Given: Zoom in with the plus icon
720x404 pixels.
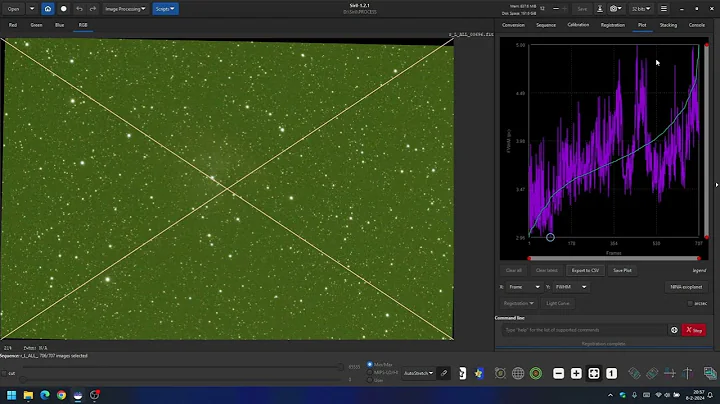Looking at the screenshot, I should (576, 373).
